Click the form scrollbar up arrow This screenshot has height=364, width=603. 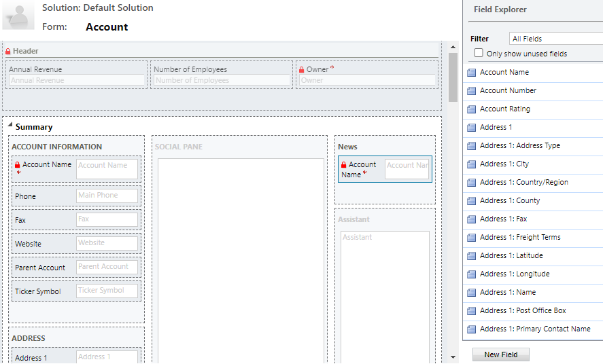[453, 47]
